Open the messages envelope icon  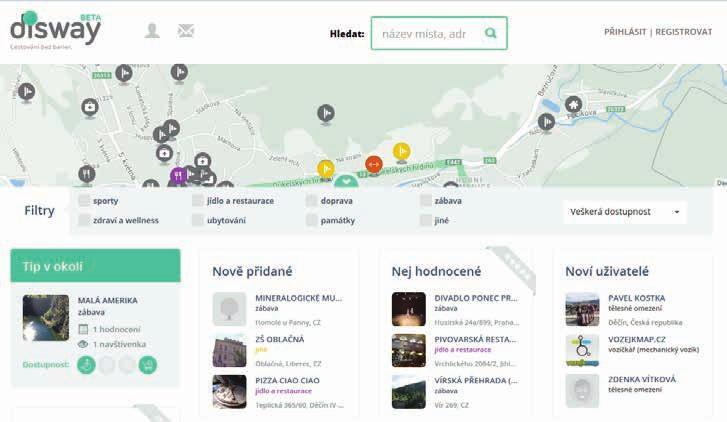tap(185, 31)
